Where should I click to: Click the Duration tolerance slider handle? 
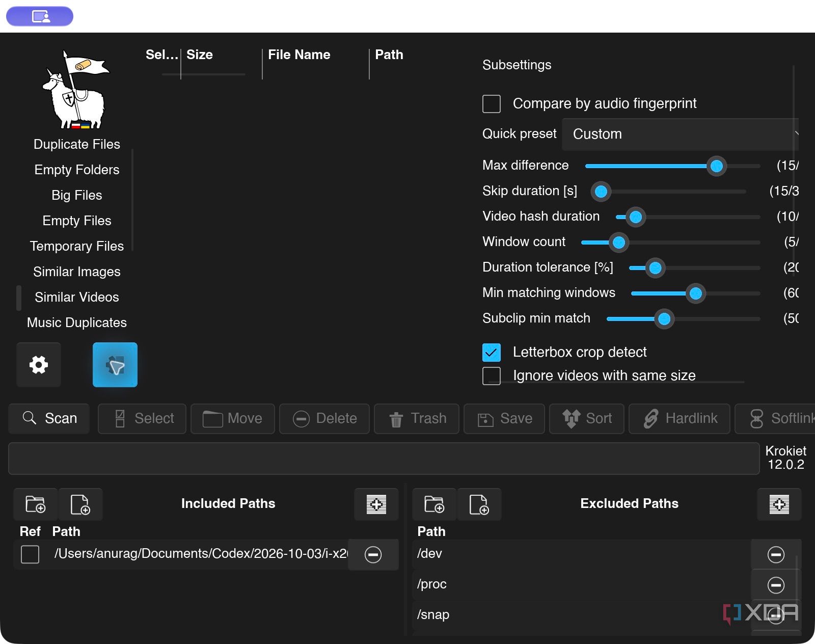pyautogui.click(x=656, y=268)
